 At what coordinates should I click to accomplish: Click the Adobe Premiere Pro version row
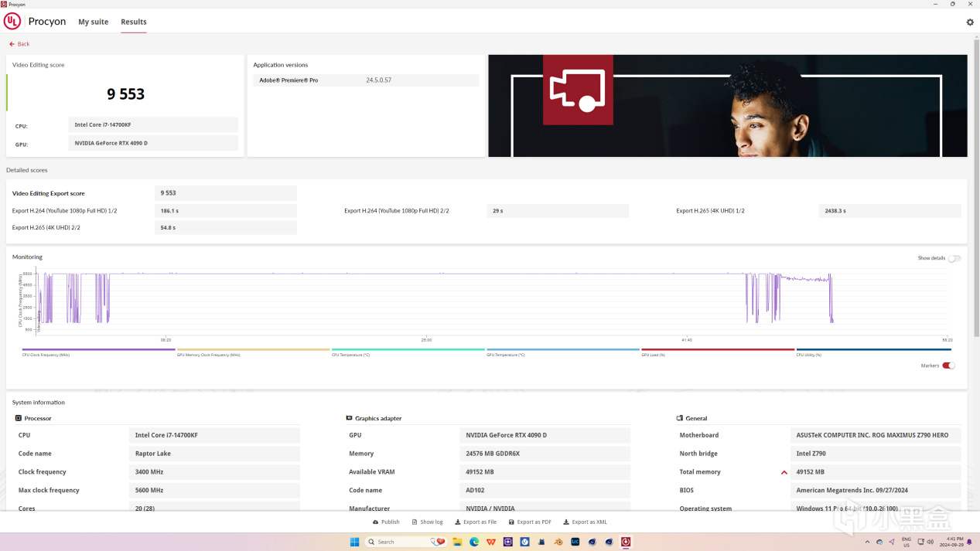pyautogui.click(x=366, y=80)
